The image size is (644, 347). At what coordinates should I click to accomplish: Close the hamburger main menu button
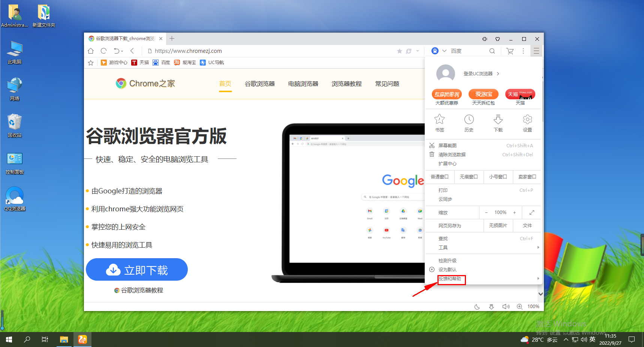click(536, 51)
